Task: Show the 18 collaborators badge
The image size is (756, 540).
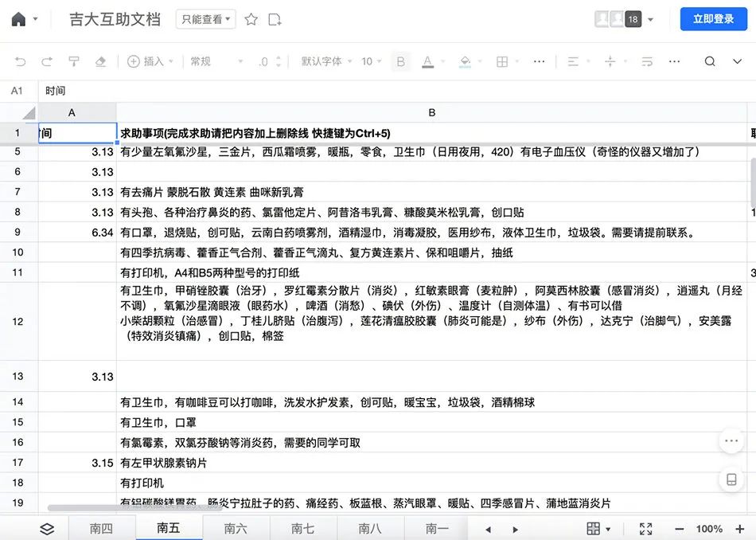Action: point(633,19)
